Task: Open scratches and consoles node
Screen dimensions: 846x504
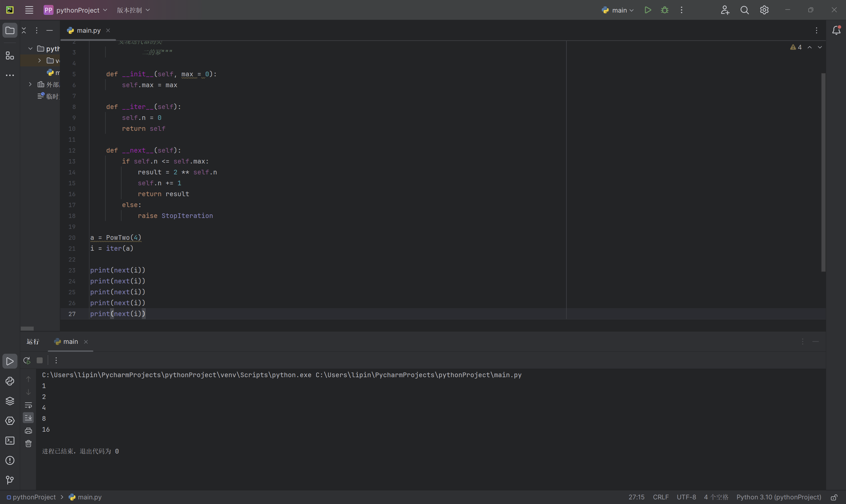Action: click(48, 96)
